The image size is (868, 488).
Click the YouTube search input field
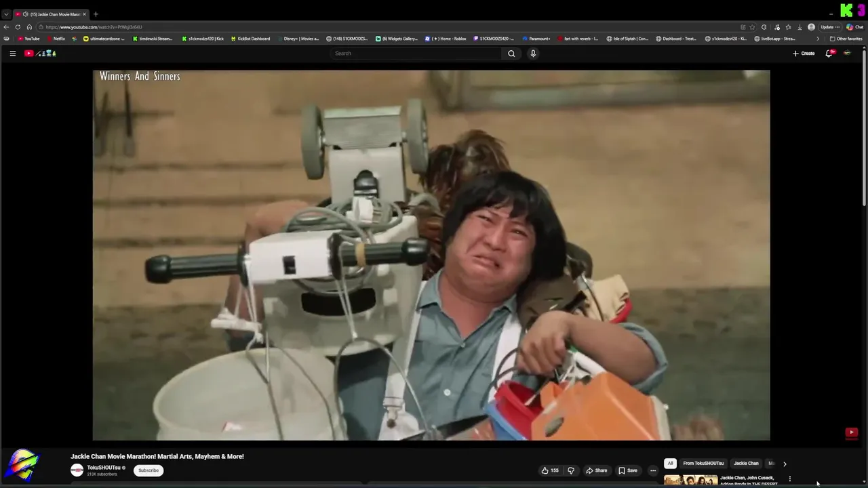[415, 54]
